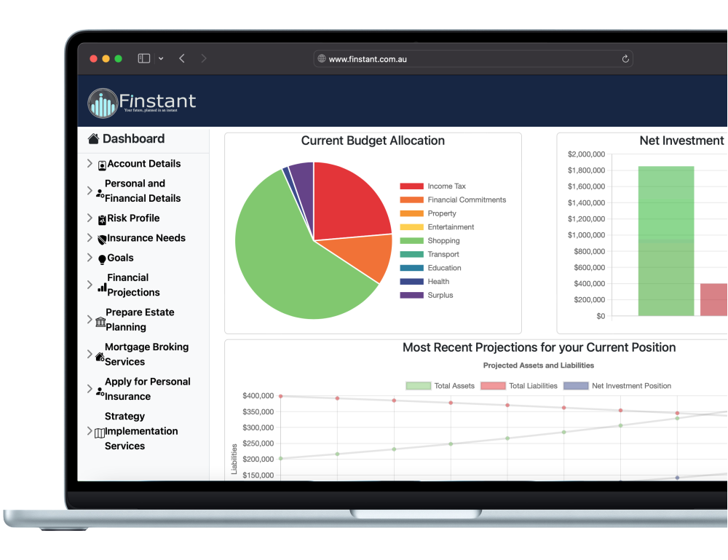
Task: Open Apply for Personal Insurance menu entry
Action: point(146,389)
